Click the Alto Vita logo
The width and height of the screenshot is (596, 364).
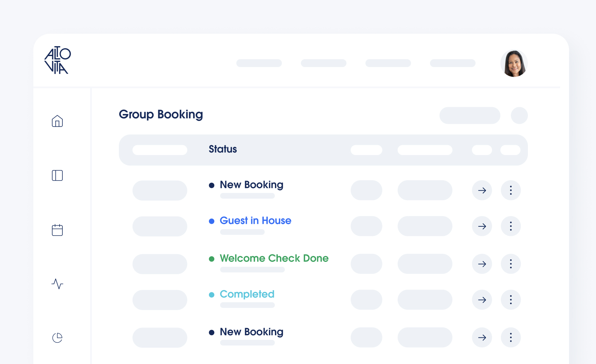click(x=57, y=60)
